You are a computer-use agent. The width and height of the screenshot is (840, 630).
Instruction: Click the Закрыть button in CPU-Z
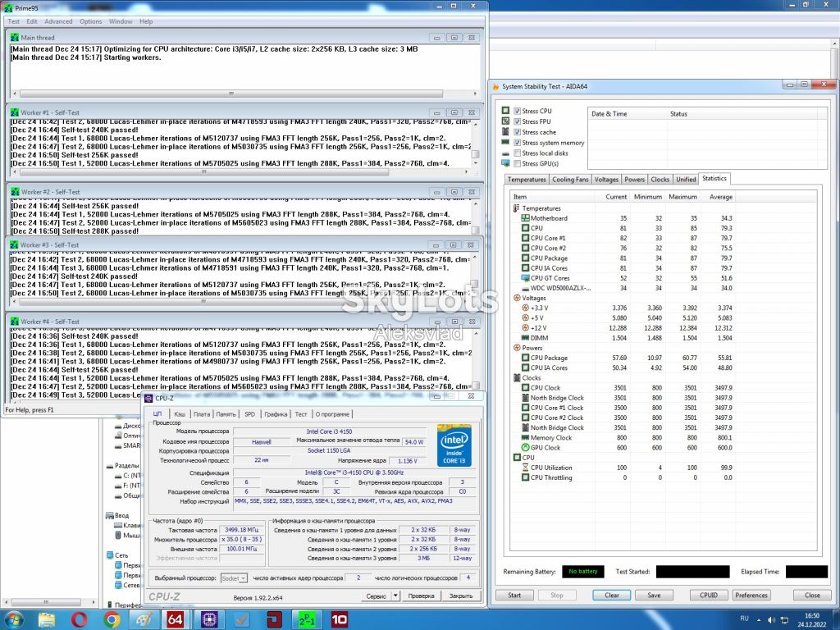tap(461, 596)
